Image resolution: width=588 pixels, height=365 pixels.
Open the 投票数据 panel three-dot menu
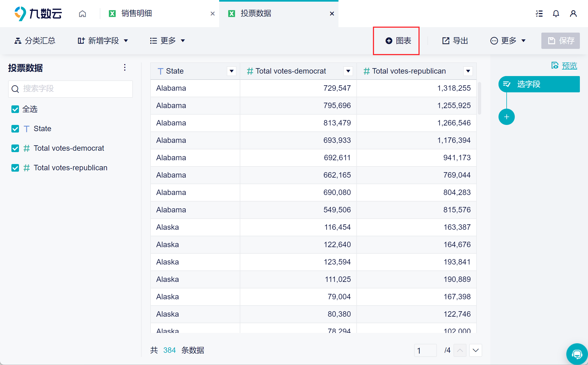[x=125, y=67]
